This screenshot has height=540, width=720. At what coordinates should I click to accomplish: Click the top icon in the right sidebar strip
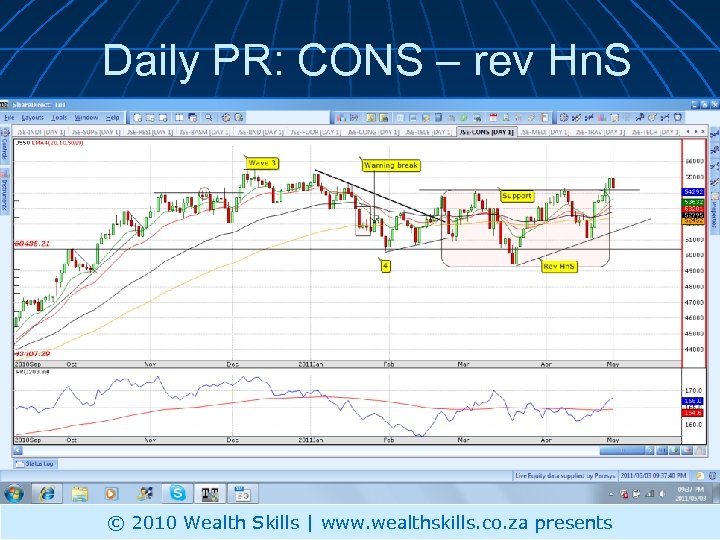click(714, 135)
